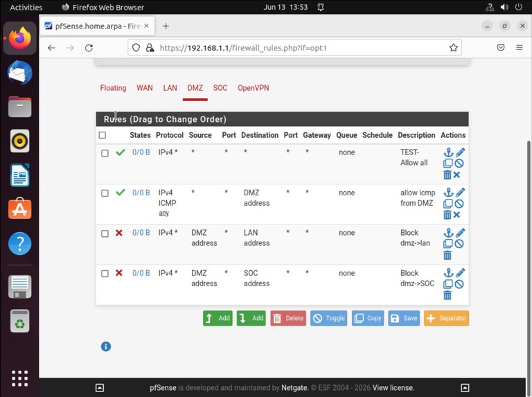Screen dimensions: 532x397
Task: Open the clock and calendar menu
Action: tap(285, 7)
